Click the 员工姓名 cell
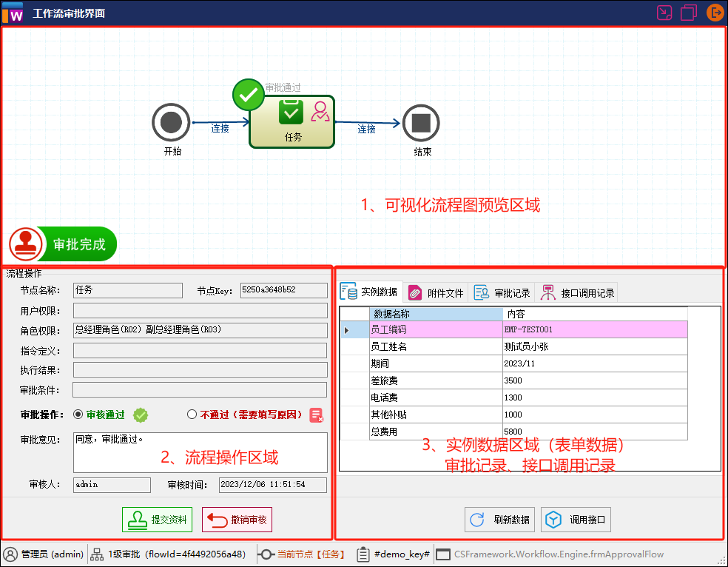The height and width of the screenshot is (567, 728). 436,347
